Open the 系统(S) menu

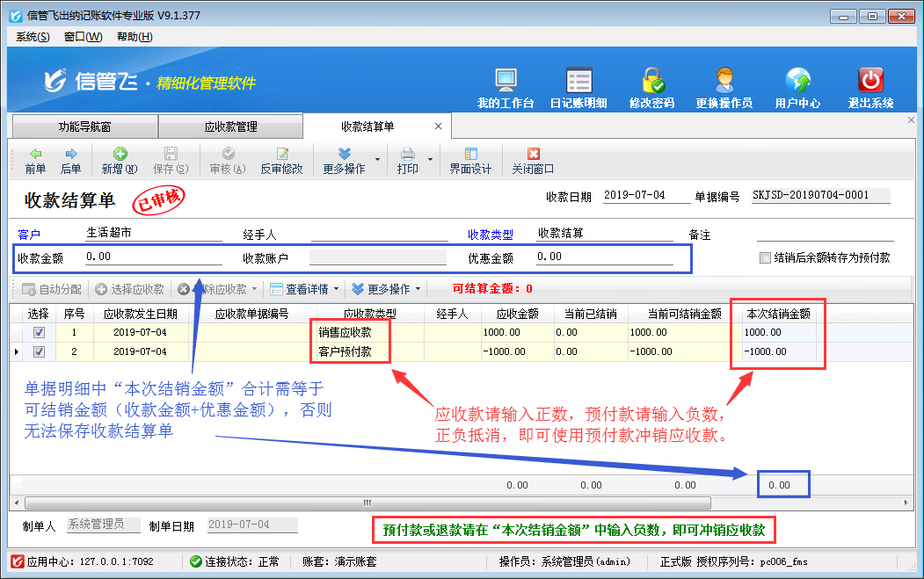point(33,37)
